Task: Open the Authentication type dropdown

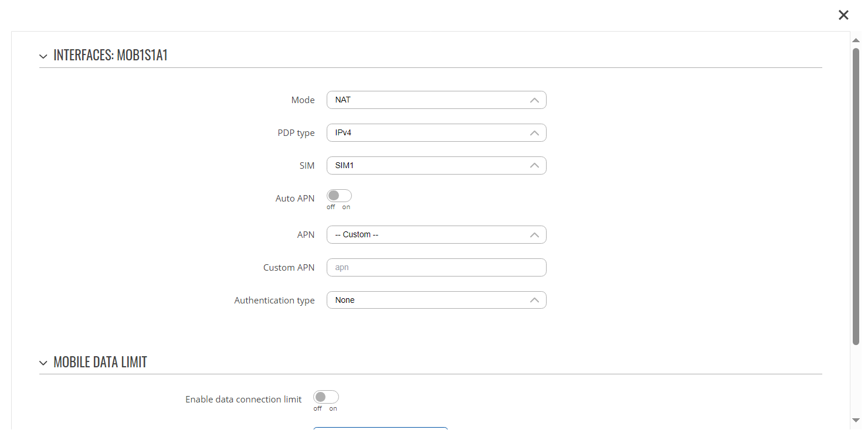Action: (x=436, y=301)
